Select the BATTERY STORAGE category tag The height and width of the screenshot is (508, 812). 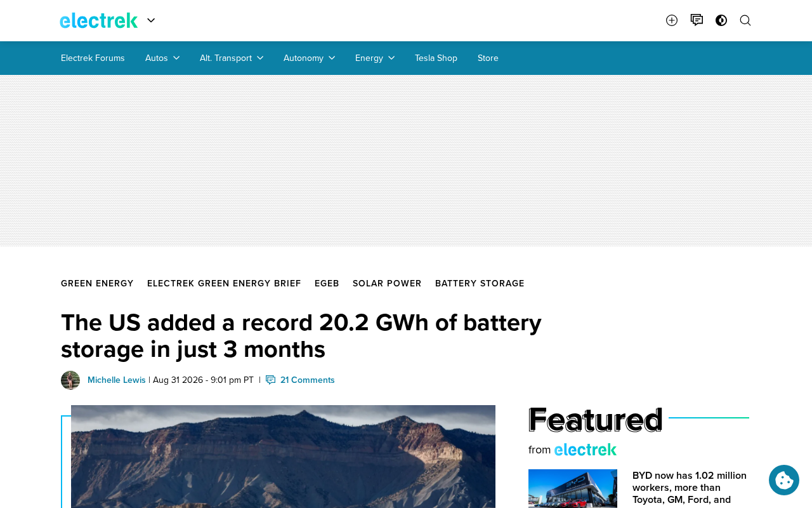480,283
